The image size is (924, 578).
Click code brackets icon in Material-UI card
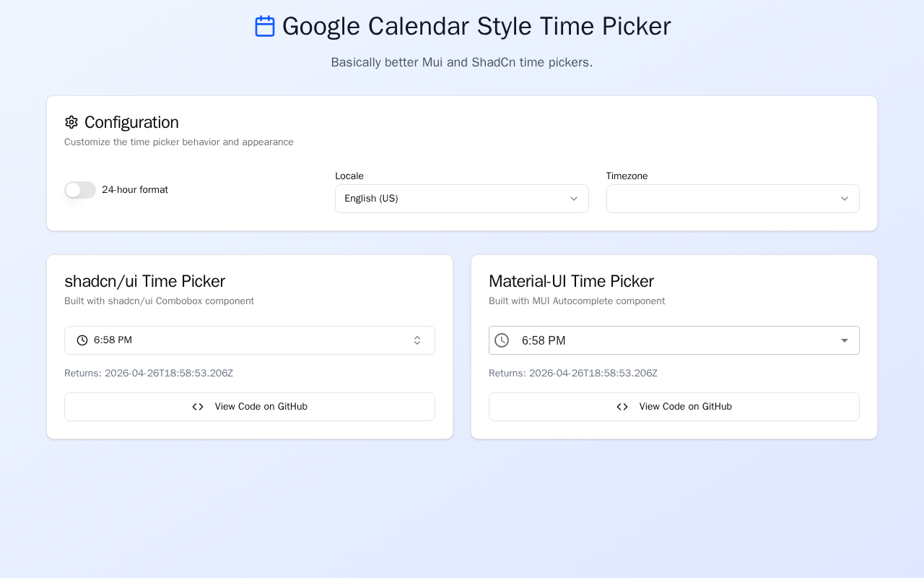(622, 407)
